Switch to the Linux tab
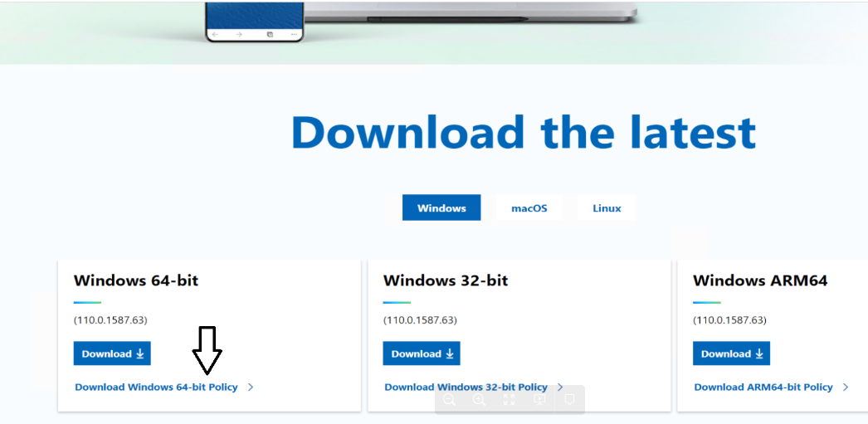This screenshot has height=424, width=868. (x=606, y=208)
